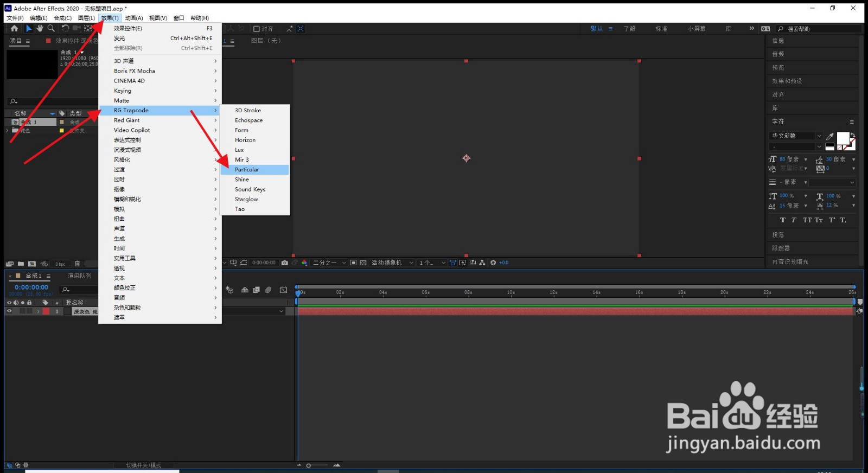Click the 切换开关/模式 button

(x=143, y=465)
